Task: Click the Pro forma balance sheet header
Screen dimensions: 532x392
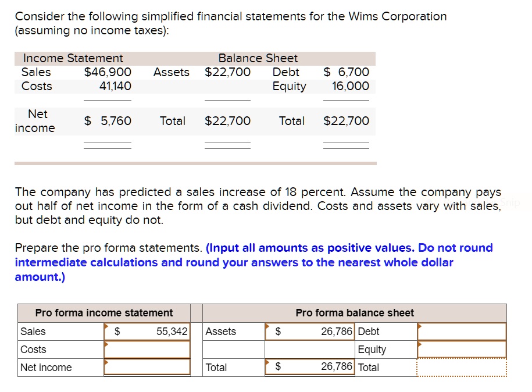Action: pos(355,313)
